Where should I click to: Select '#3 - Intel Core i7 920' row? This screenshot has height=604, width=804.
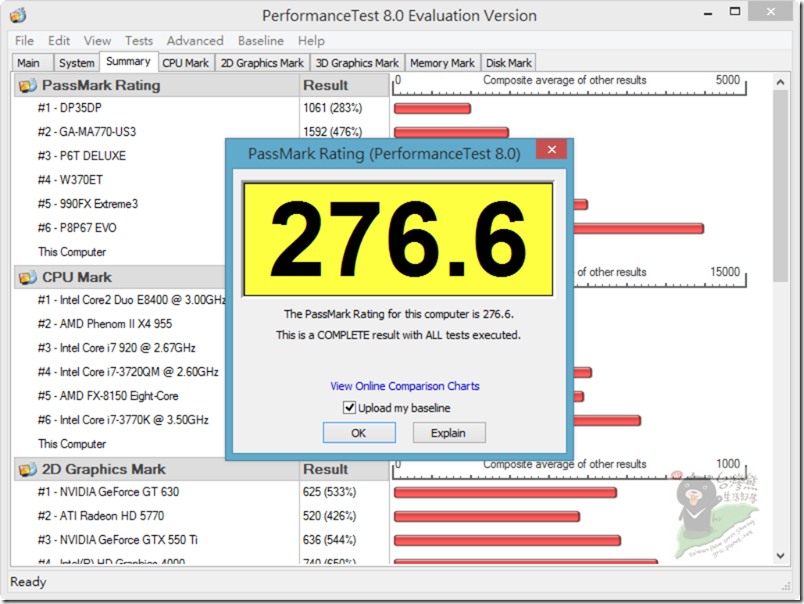116,348
